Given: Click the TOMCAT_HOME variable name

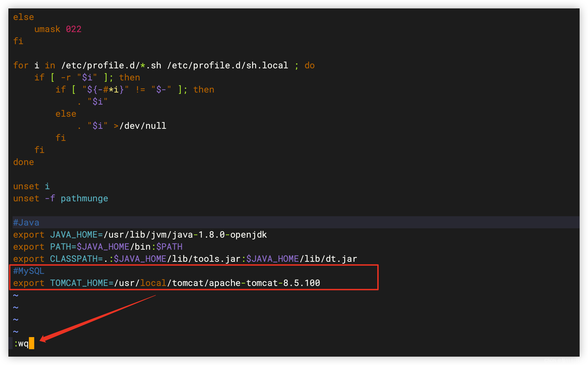Looking at the screenshot, I should [x=79, y=283].
